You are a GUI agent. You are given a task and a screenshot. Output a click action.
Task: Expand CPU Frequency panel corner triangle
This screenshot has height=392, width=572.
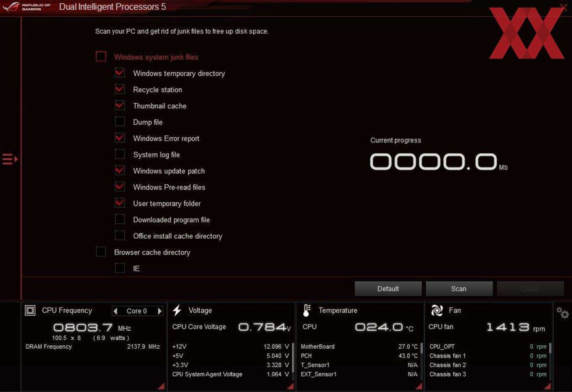pyautogui.click(x=162, y=386)
